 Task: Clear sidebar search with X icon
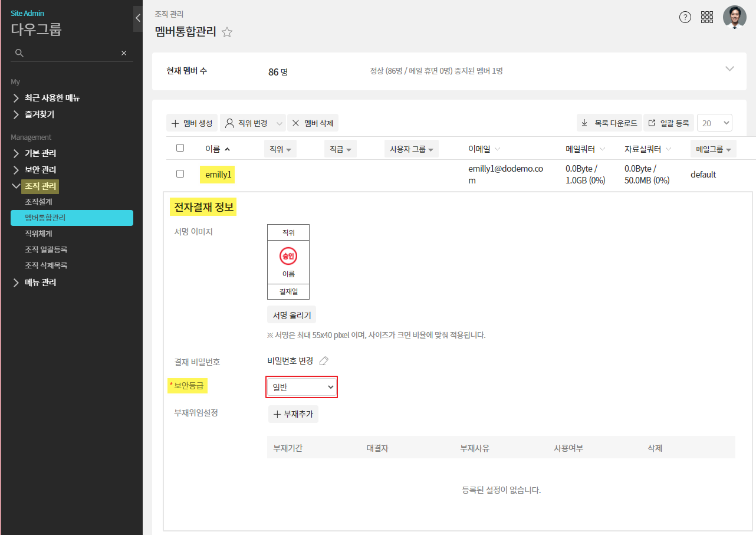(x=124, y=53)
